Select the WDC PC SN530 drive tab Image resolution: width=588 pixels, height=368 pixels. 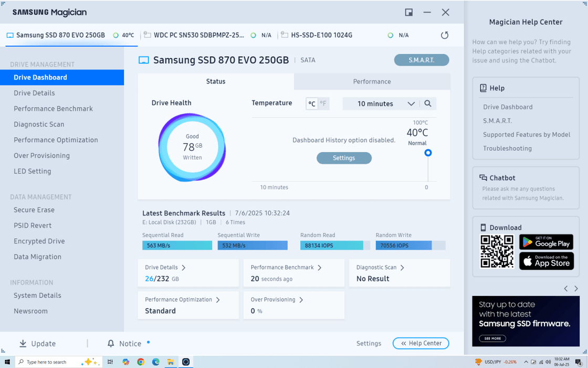pos(198,35)
